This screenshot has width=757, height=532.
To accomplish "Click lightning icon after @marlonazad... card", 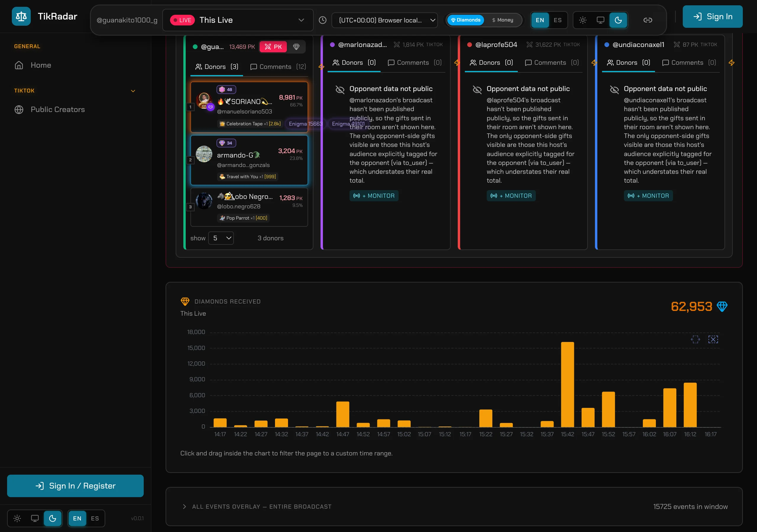I will (457, 63).
